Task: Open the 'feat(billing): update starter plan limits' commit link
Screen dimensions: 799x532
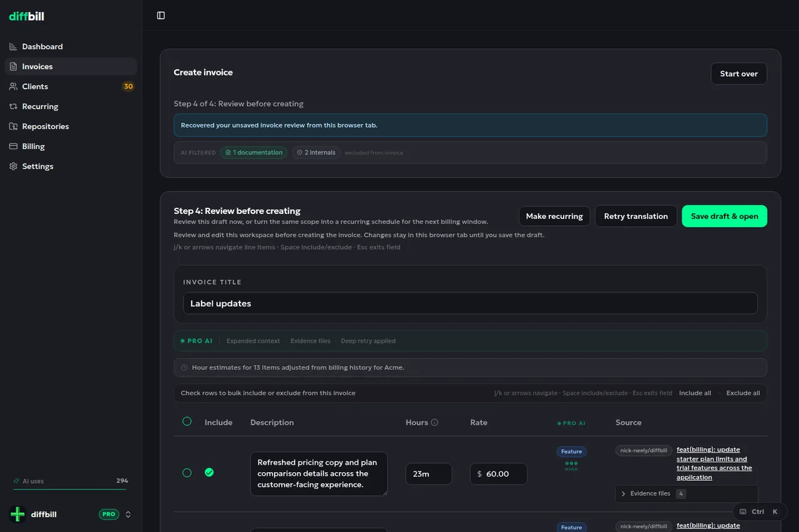Action: click(x=714, y=463)
